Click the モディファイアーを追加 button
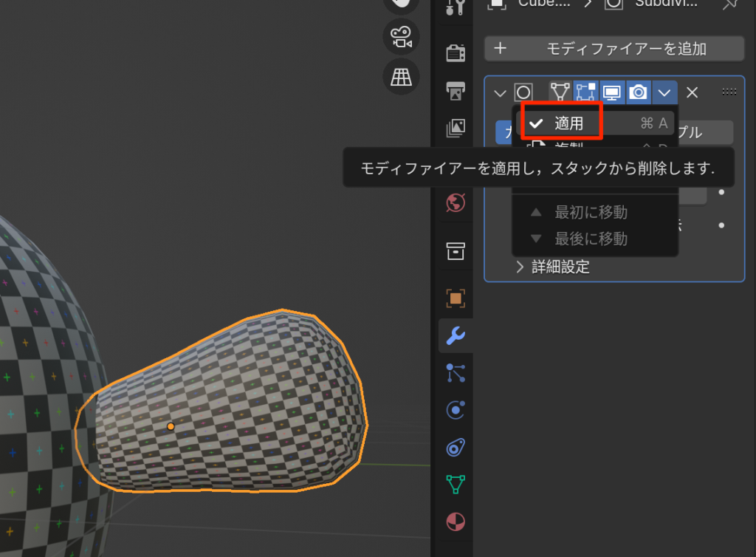Viewport: 756px width, 557px height. (614, 49)
